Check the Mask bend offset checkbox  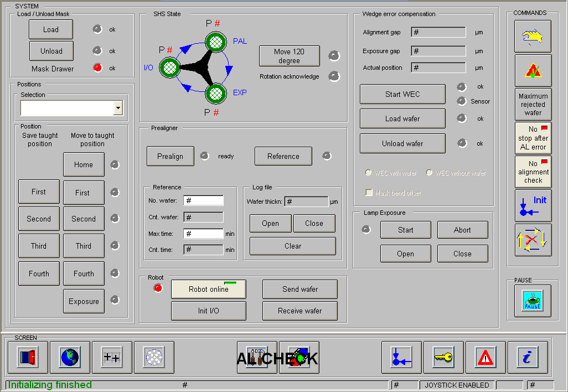click(x=369, y=193)
